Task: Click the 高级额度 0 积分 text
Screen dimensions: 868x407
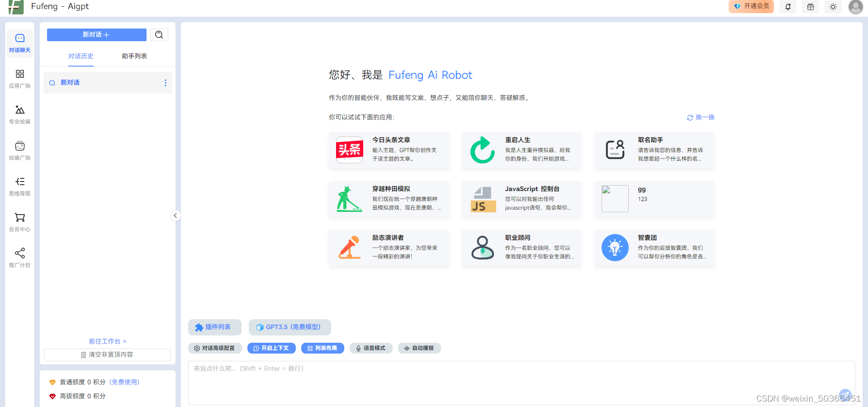Action: click(83, 396)
